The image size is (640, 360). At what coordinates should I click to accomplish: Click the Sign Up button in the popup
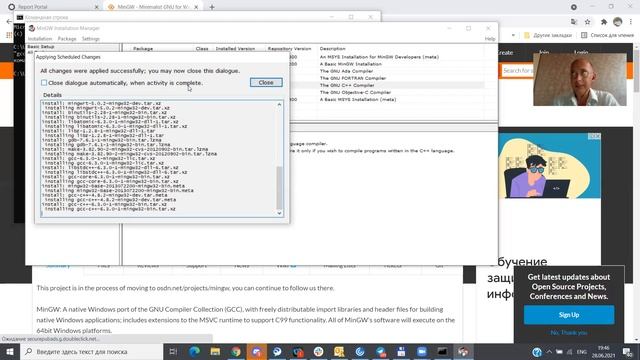point(569,315)
